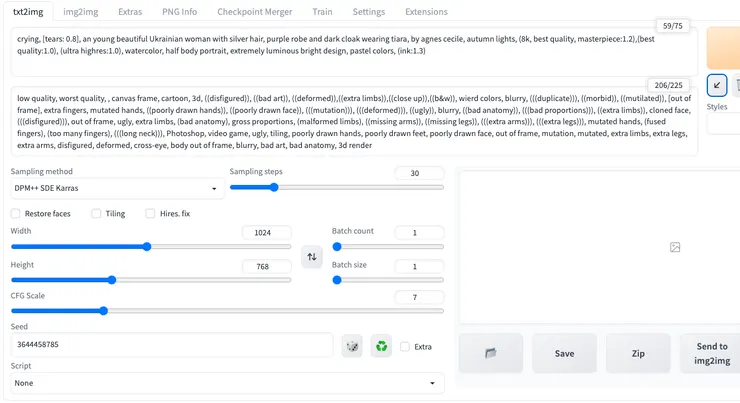Click the Zip button
This screenshot has width=740, height=403.
click(x=638, y=353)
